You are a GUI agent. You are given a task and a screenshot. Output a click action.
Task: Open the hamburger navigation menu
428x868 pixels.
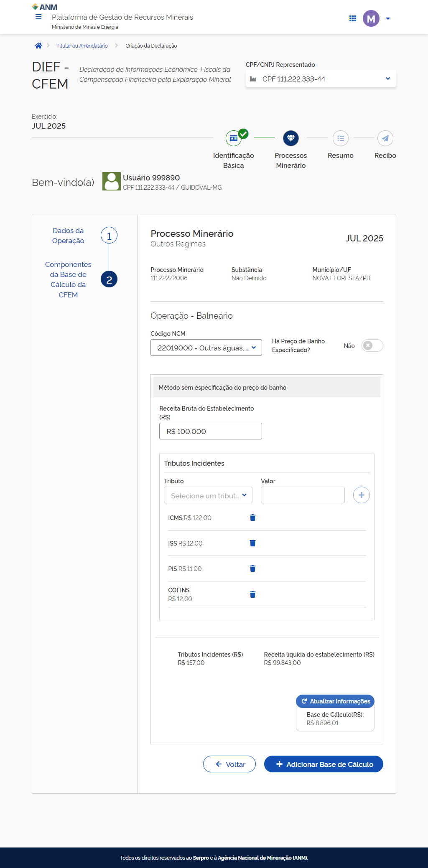coord(38,17)
